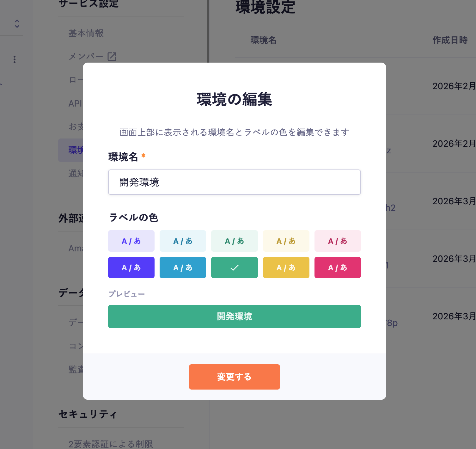Choose the light green label color
This screenshot has width=476, height=449.
click(234, 241)
